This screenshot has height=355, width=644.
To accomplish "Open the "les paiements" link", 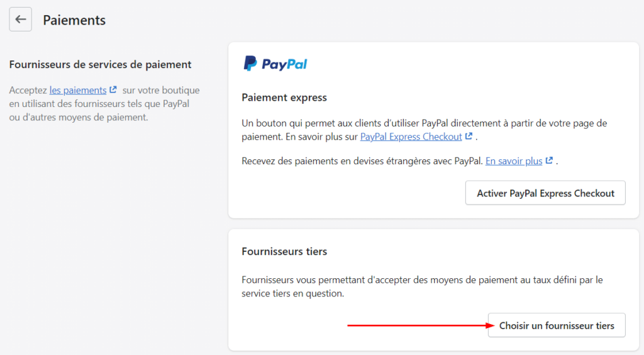I will coord(78,90).
